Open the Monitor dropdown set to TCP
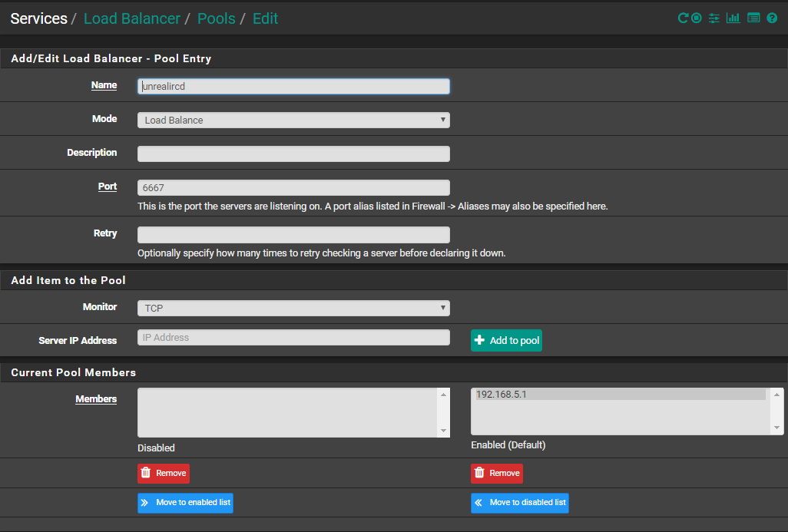Screen dimensions: 788x532 [293, 308]
